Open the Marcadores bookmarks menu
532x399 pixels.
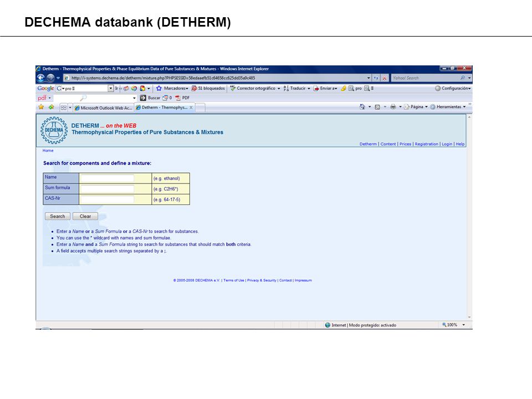(172, 88)
